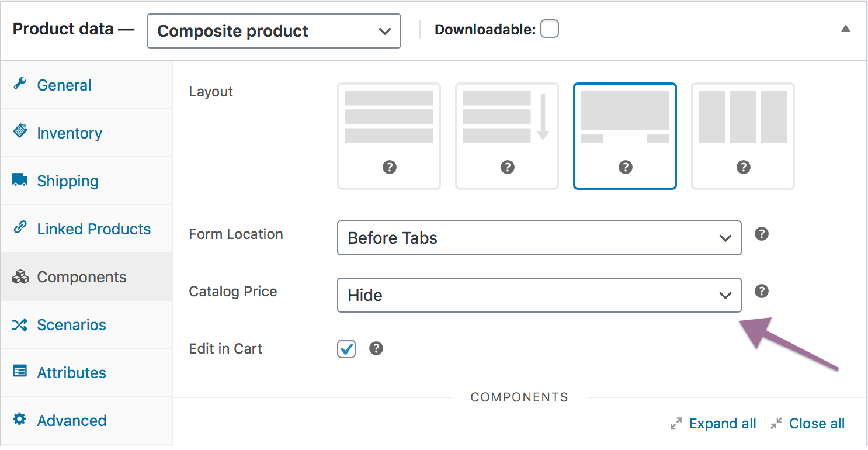Click the Linked Products chain icon

point(20,227)
